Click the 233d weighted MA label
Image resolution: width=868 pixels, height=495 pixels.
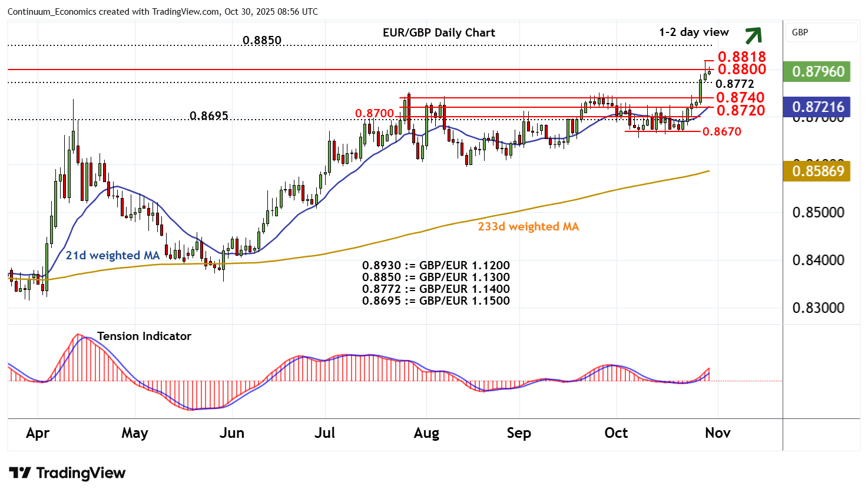tap(528, 227)
